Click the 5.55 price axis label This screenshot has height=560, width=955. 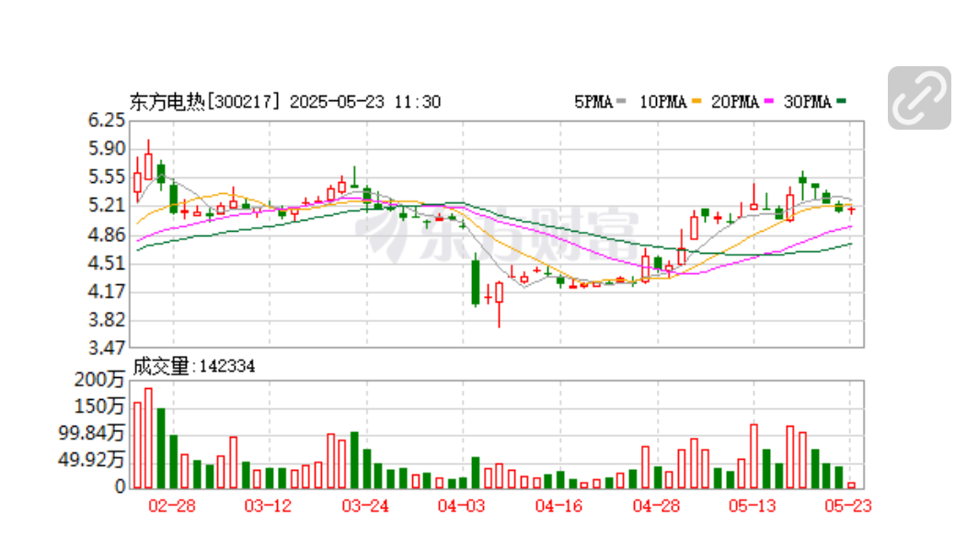107,177
